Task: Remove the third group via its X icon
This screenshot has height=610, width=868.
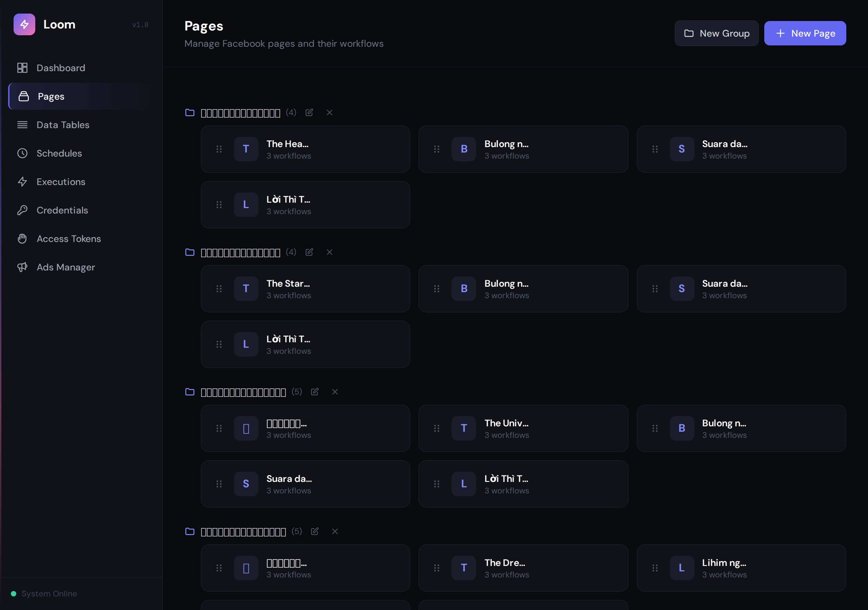Action: [335, 392]
